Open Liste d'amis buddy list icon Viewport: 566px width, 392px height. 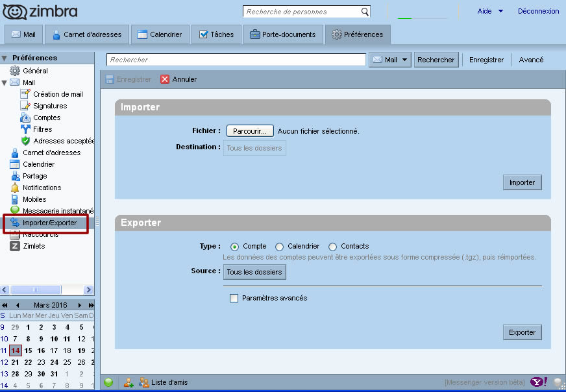144,382
